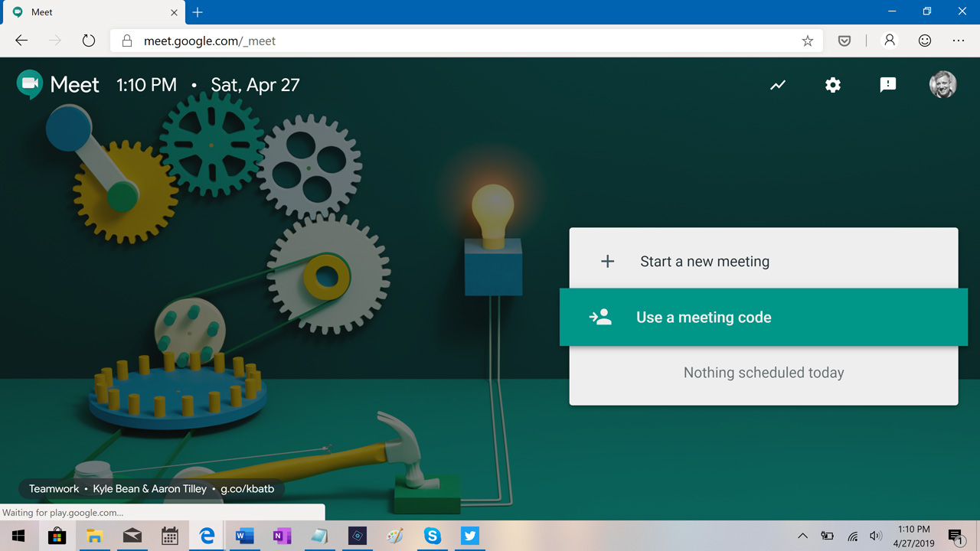Screen dimensions: 980x551
Task: Open browser Settings and more menu
Action: click(x=959, y=41)
